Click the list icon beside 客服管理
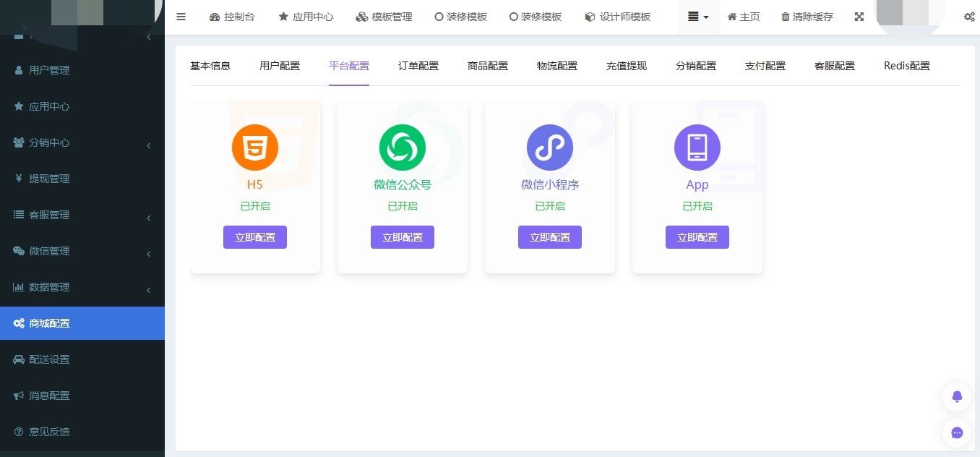 [19, 215]
